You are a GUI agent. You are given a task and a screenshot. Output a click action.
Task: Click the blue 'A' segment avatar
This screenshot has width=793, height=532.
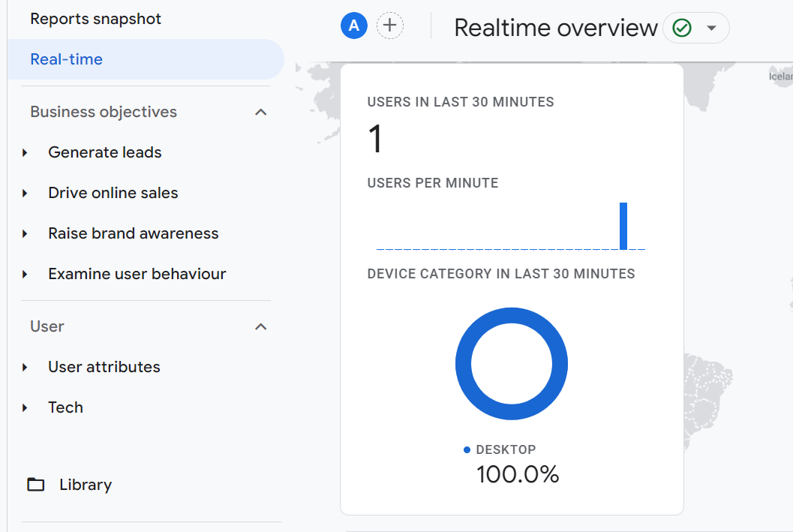354,26
